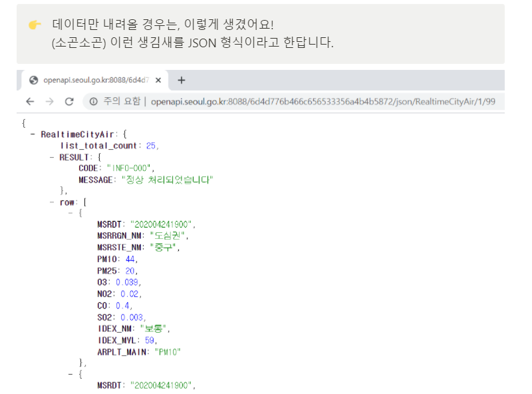The image size is (532, 394).
Task: Click the browser back arrow
Action: point(30,101)
